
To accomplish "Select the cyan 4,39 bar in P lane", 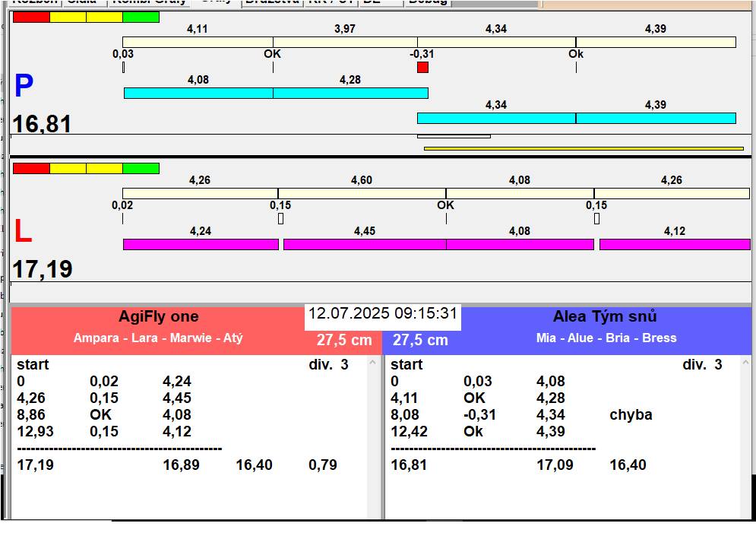I will point(655,118).
